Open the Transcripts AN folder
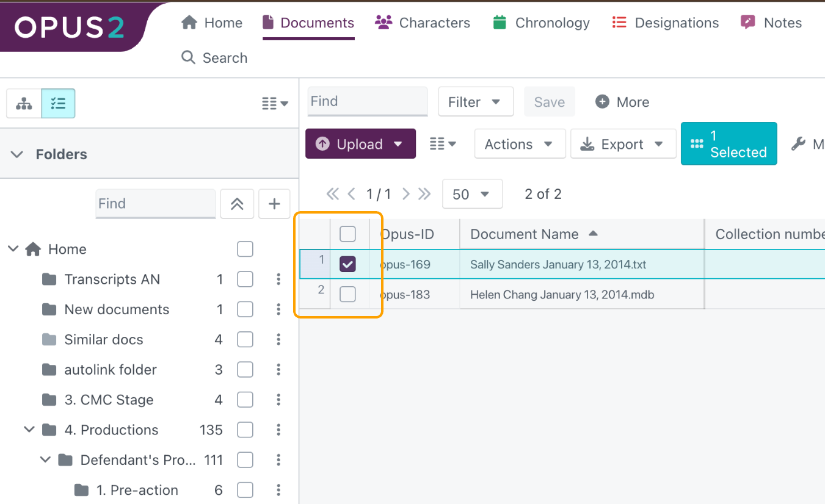This screenshot has height=504, width=825. (112, 279)
